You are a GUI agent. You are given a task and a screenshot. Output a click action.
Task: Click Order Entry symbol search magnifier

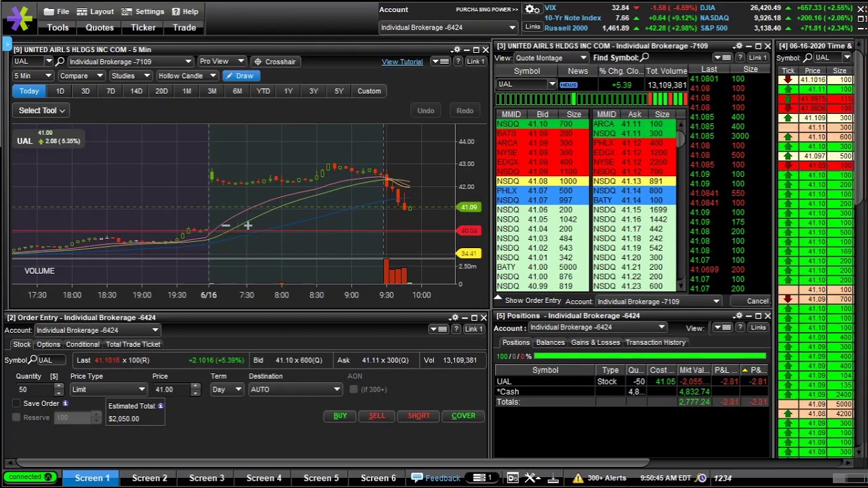33,360
